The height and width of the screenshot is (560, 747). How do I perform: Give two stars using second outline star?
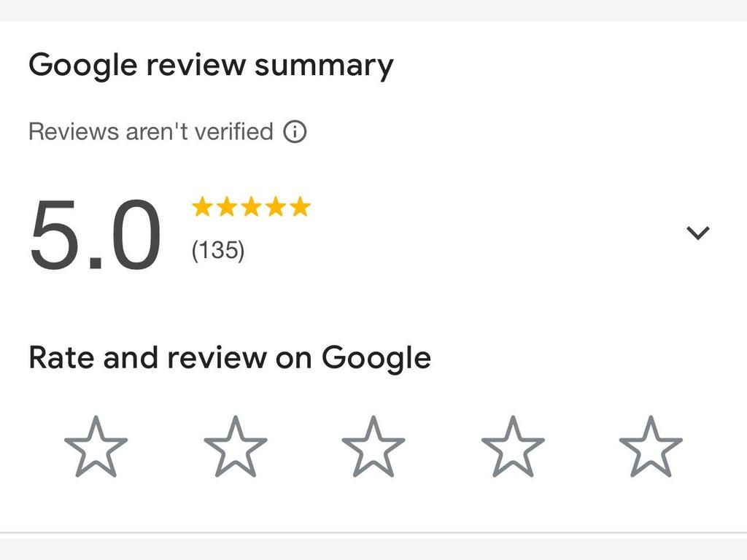pyautogui.click(x=236, y=447)
